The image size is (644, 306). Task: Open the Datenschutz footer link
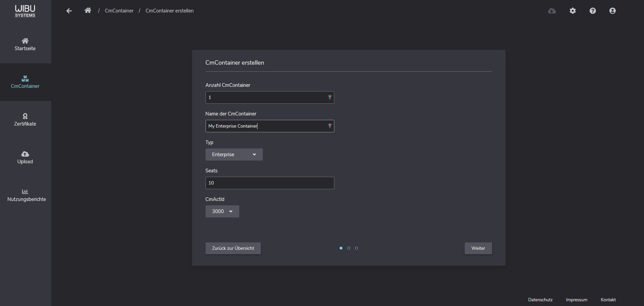click(540, 300)
